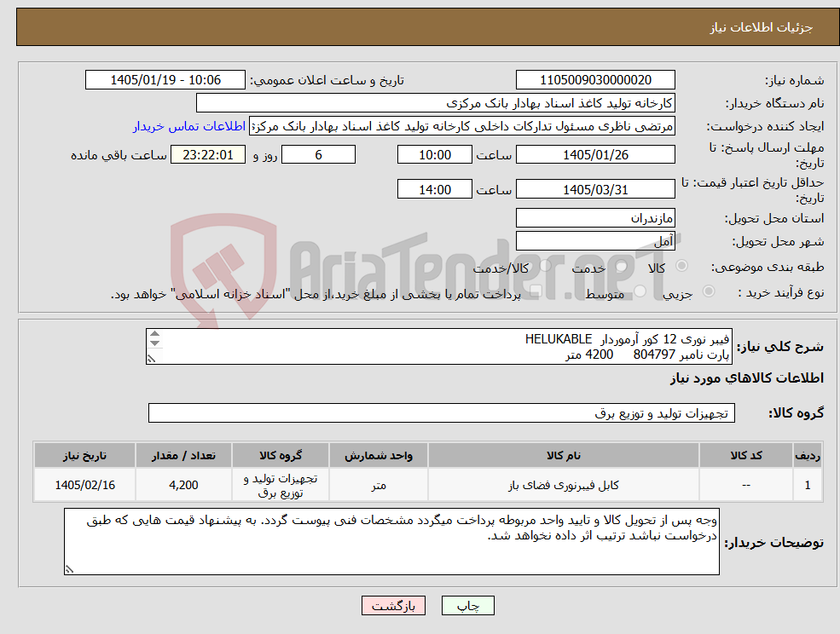Select the متوسط purchase type radio
Viewport: 840px width, 634px height.
pyautogui.click(x=640, y=291)
